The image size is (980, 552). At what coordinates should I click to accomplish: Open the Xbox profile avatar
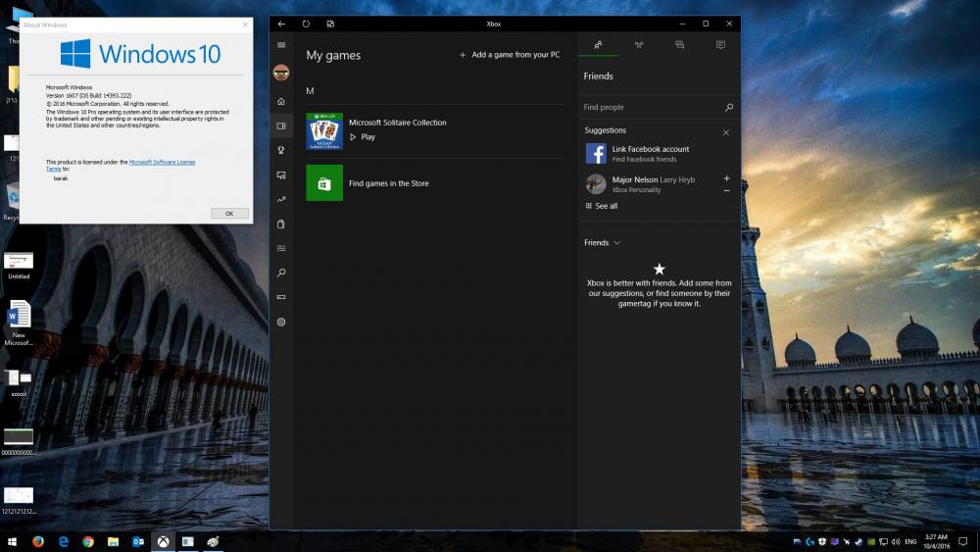tap(281, 74)
